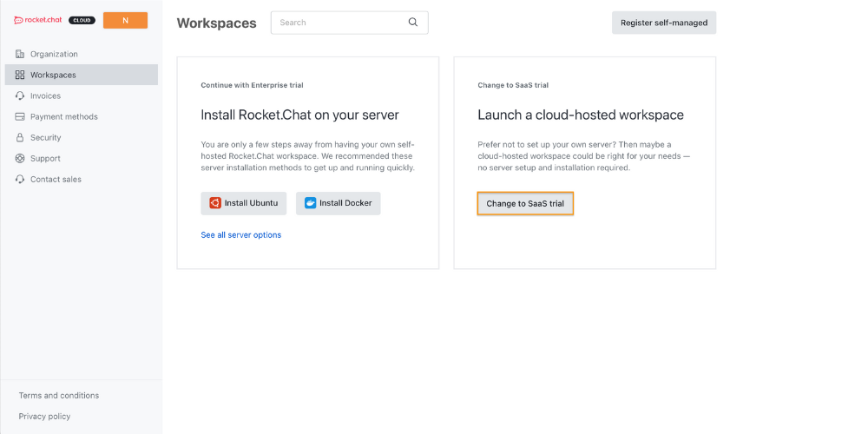Image resolution: width=868 pixels, height=434 pixels.
Task: Click the Contact sales headset icon
Action: point(20,180)
